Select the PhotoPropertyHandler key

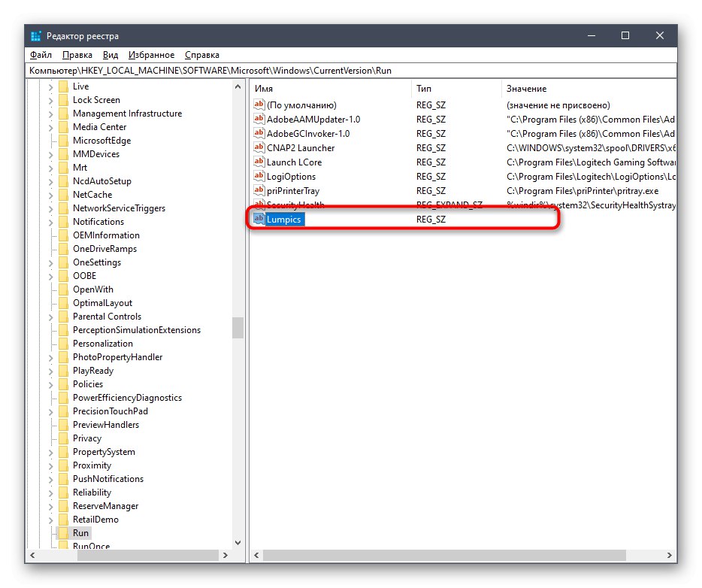click(118, 357)
